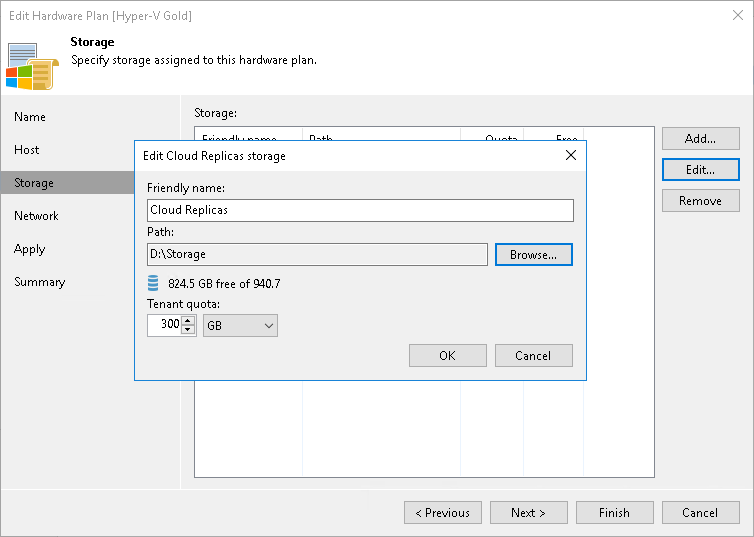Increase tenant quota with up arrow
Viewport: 754px width, 537px height.
point(188,320)
